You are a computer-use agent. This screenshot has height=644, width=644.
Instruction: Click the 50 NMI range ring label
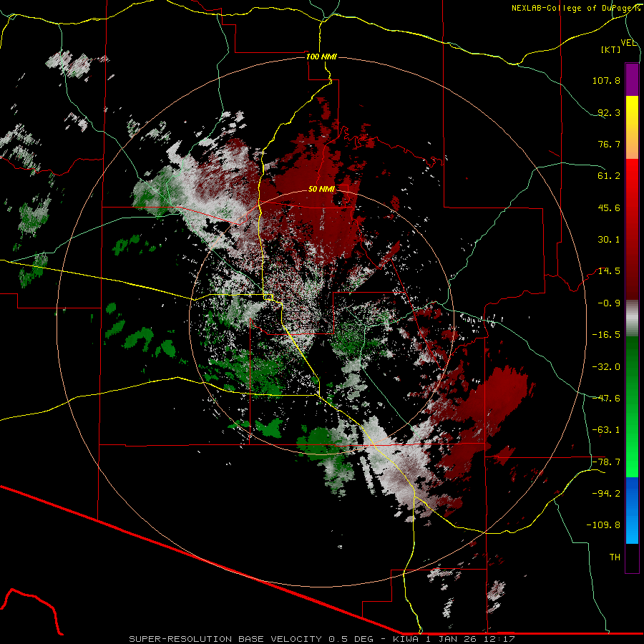pyautogui.click(x=321, y=190)
